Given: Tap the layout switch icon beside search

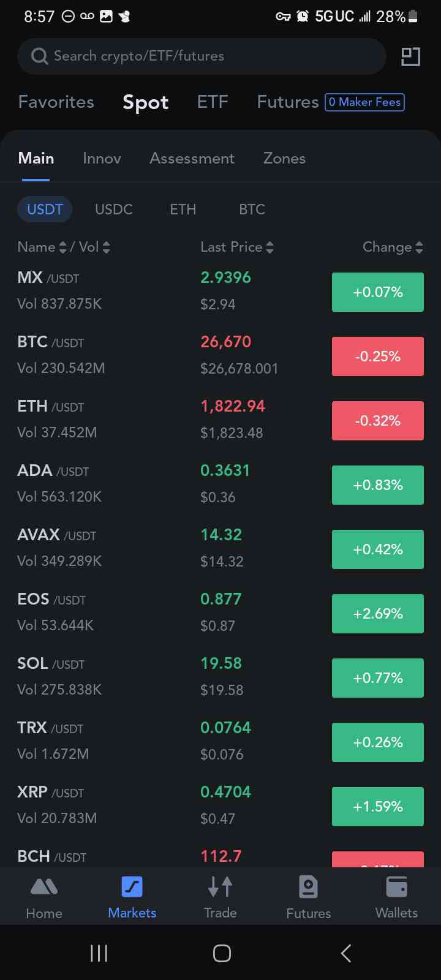Looking at the screenshot, I should pyautogui.click(x=410, y=56).
